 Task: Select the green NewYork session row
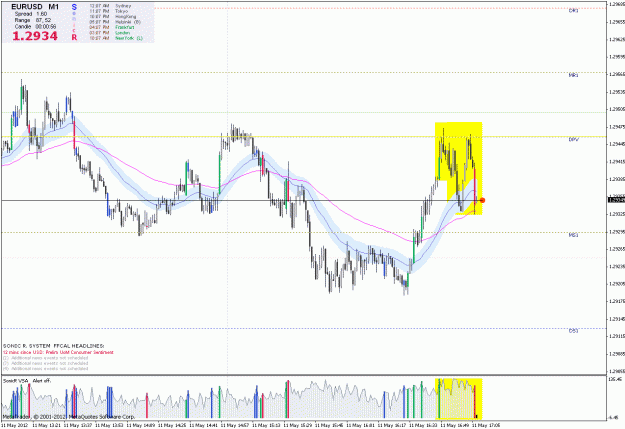116,38
